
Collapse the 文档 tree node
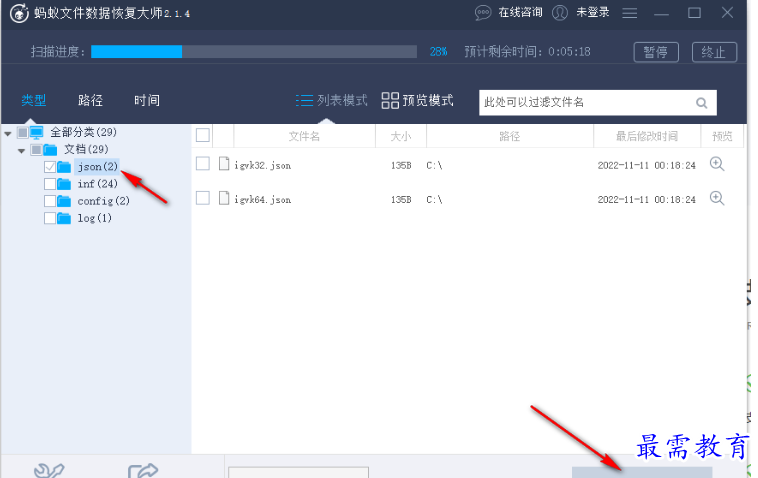coord(21,151)
